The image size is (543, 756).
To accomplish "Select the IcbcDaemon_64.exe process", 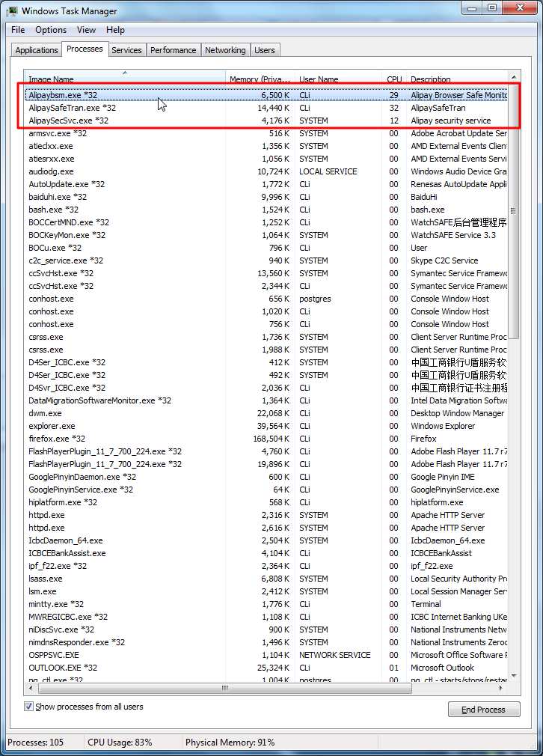I will click(x=266, y=540).
